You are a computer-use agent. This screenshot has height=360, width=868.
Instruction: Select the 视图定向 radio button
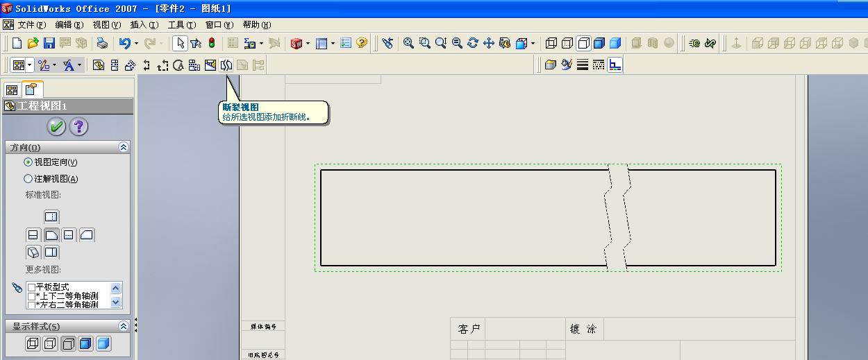pyautogui.click(x=28, y=162)
